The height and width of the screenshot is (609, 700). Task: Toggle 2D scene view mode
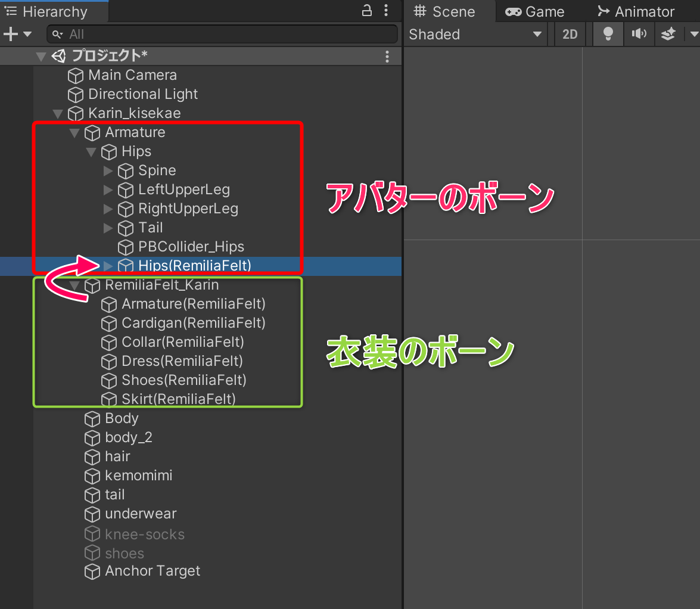click(x=570, y=35)
